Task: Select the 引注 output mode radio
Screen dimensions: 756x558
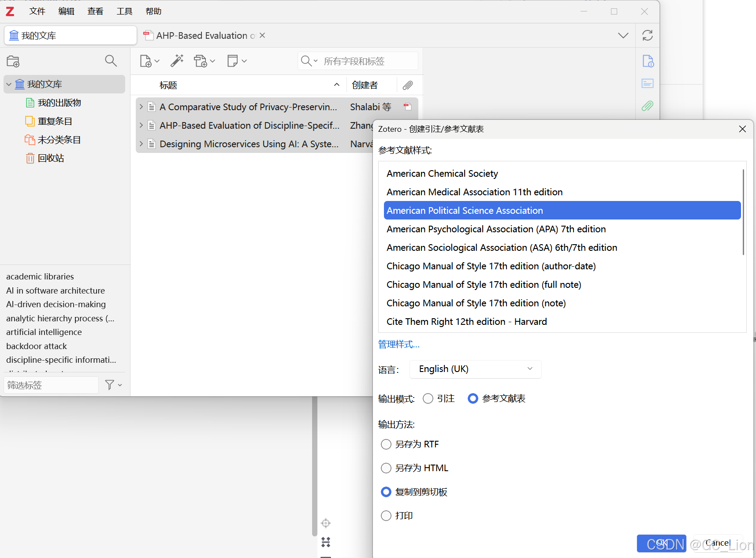Action: 428,398
